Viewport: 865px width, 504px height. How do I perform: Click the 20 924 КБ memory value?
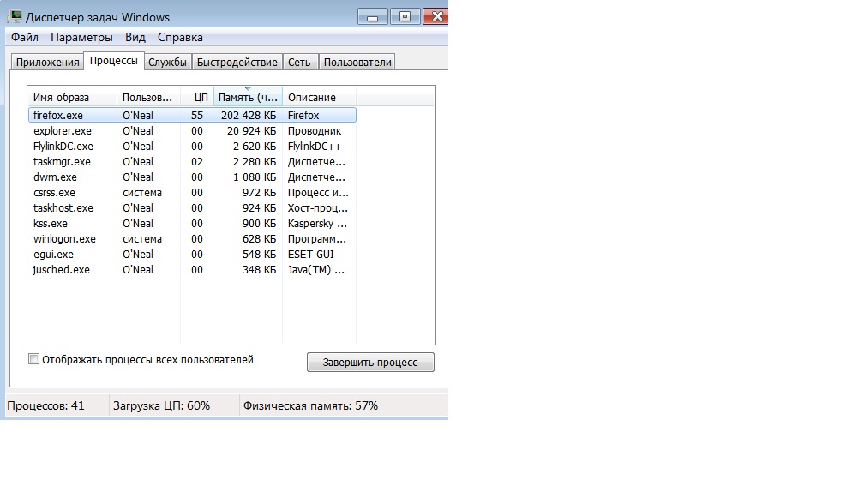point(251,130)
